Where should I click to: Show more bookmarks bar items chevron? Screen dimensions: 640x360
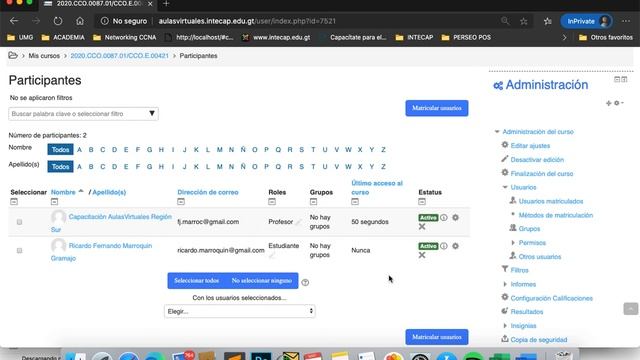(x=564, y=38)
